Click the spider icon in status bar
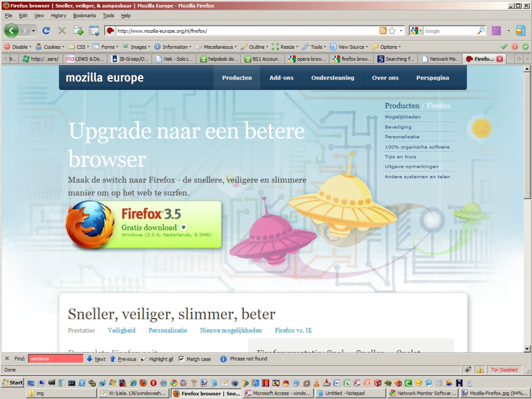 [x=468, y=370]
